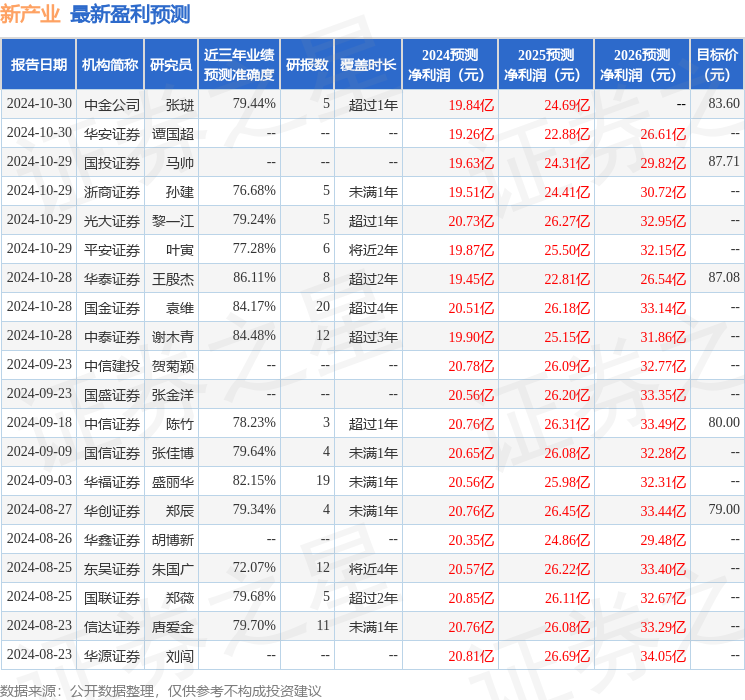Select analyst 张金洋 cell
The height and width of the screenshot is (700, 745).
(x=173, y=395)
